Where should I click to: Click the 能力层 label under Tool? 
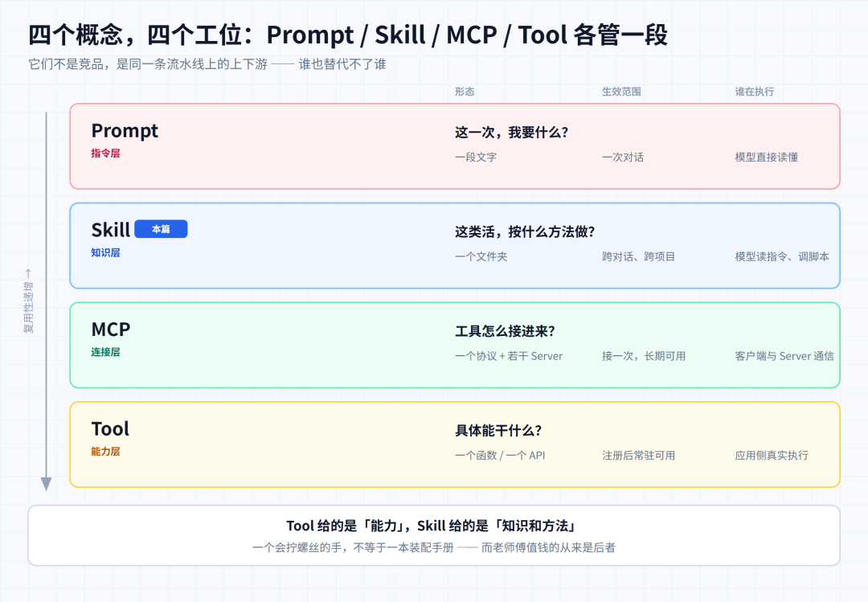[x=106, y=452]
